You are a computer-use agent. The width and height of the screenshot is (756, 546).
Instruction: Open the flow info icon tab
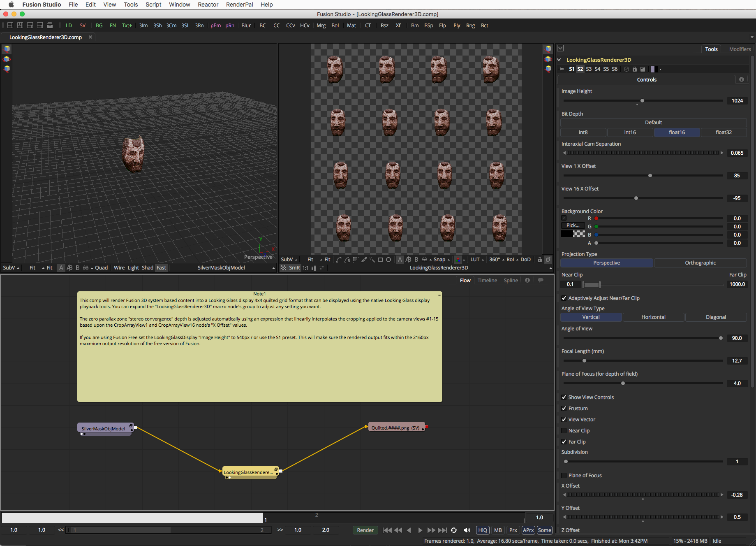point(527,280)
